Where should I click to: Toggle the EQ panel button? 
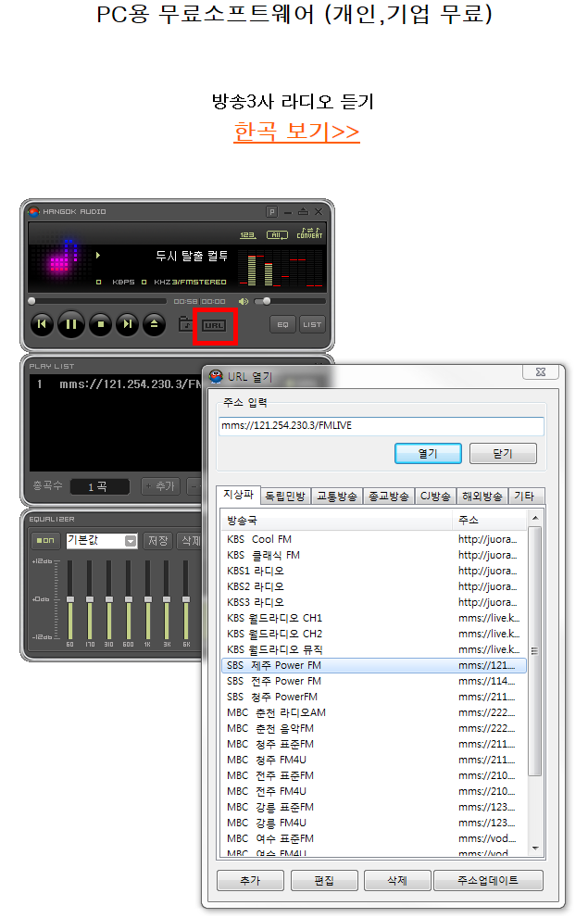click(x=282, y=324)
